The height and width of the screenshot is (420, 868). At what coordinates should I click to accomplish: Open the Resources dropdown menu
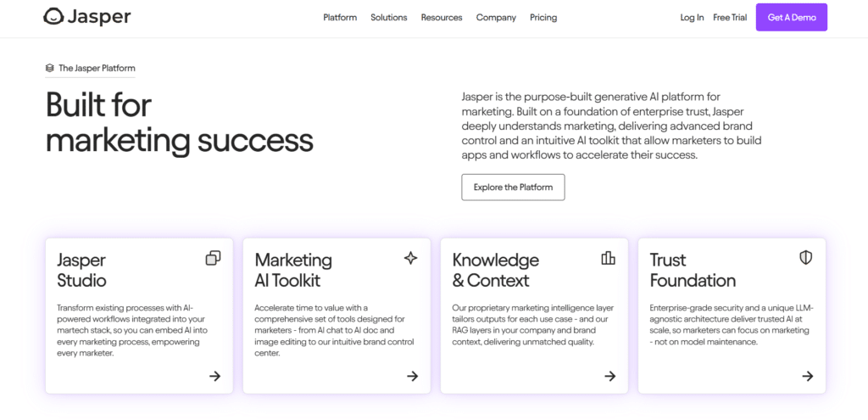pos(441,17)
